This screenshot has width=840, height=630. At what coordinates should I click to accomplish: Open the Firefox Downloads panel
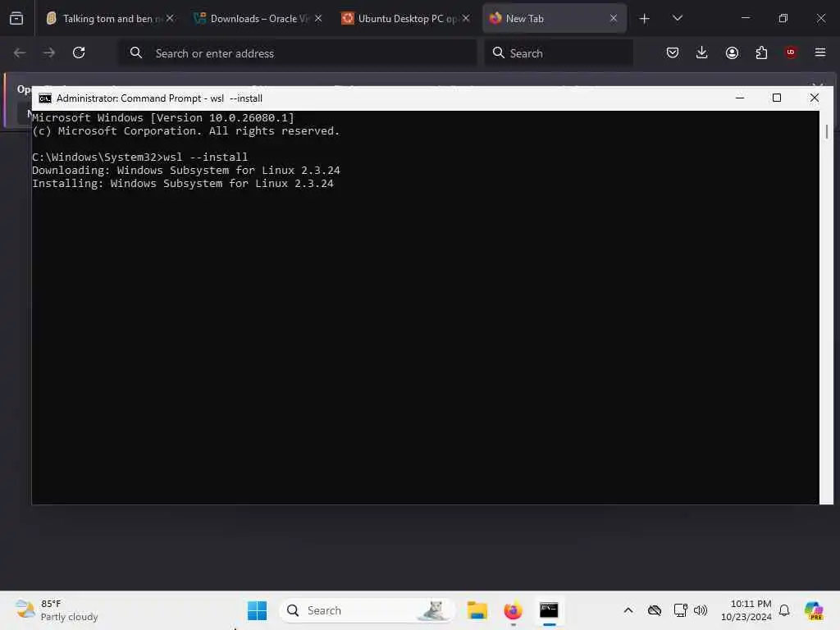coord(702,52)
